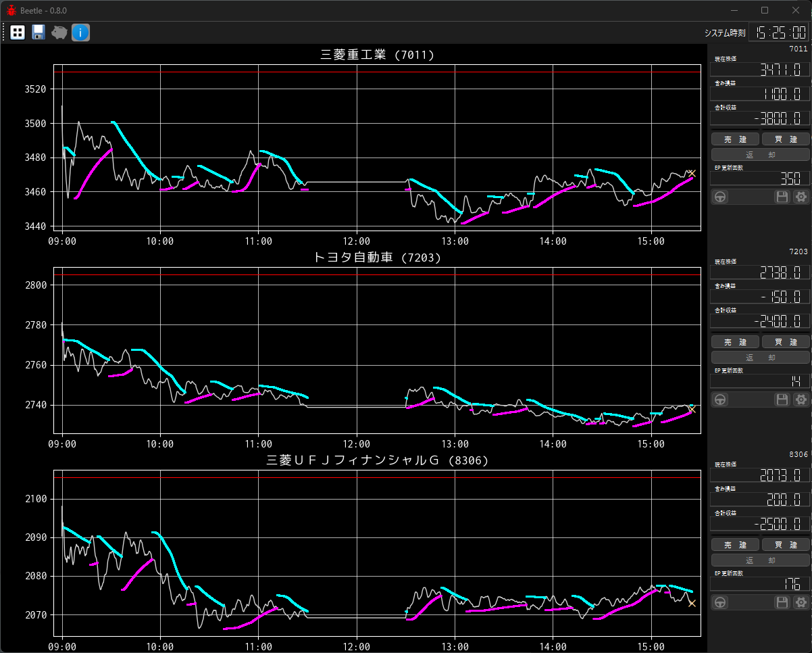Viewport: 812px width, 653px height.
Task: Click the red Beetle app icon in title bar
Action: click(11, 10)
